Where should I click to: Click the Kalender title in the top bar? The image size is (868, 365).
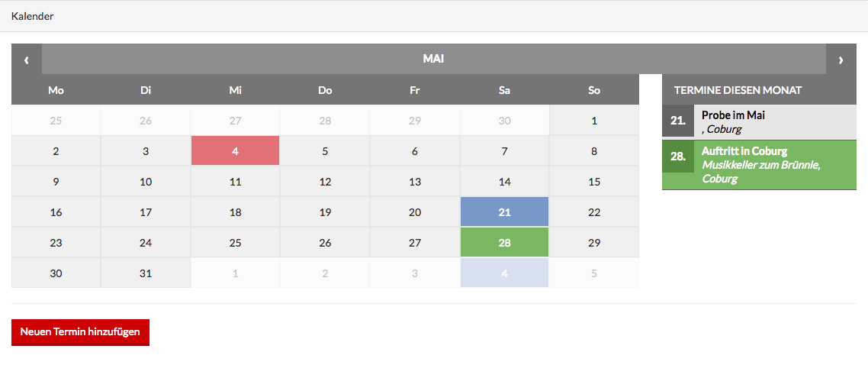pyautogui.click(x=33, y=16)
